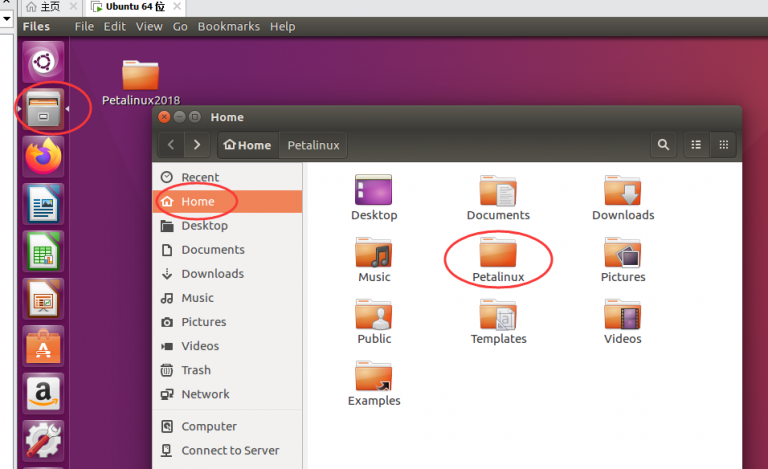Open the Petalinux2018 desktop folder

point(140,82)
